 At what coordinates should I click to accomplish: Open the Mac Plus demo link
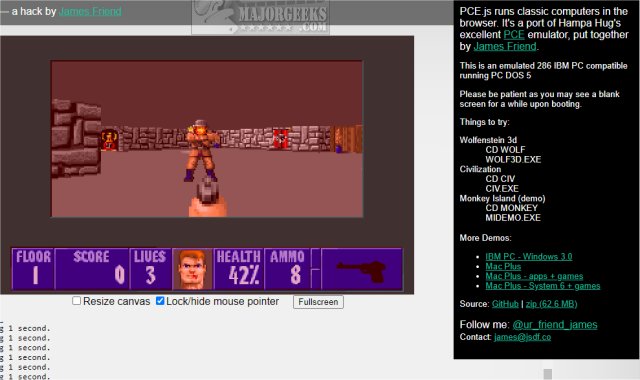click(503, 267)
